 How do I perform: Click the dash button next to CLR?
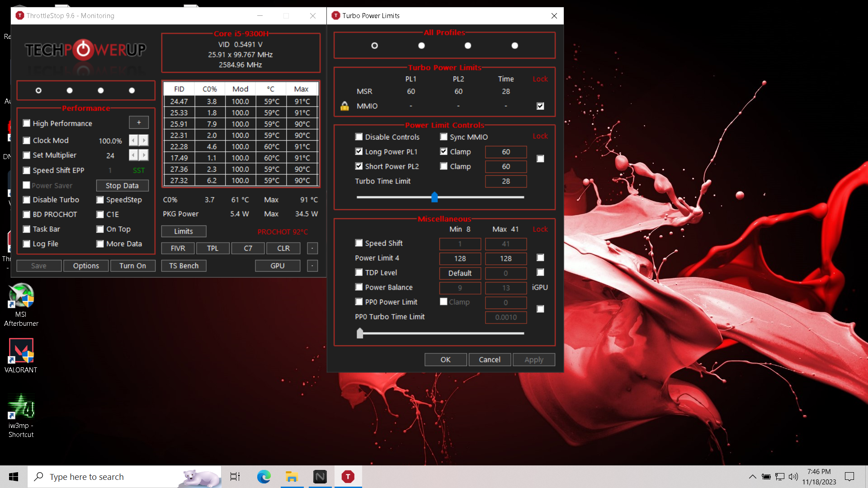coord(312,248)
